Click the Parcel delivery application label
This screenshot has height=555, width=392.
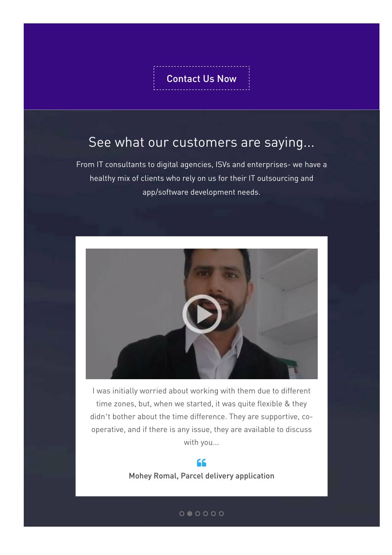coord(227,476)
